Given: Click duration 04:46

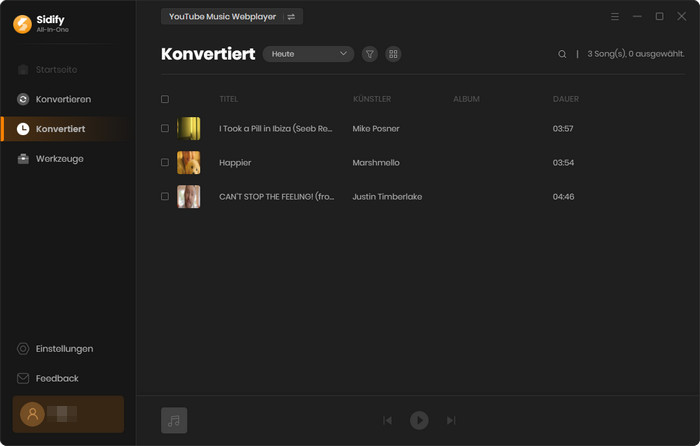Looking at the screenshot, I should (x=563, y=196).
